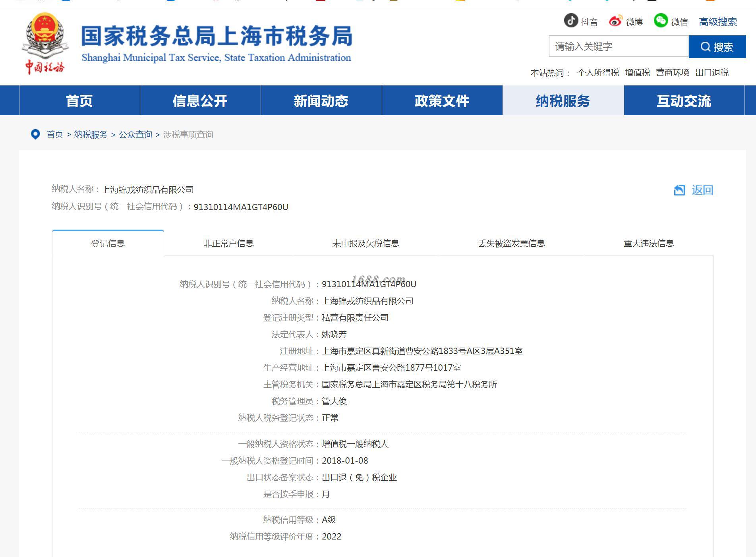The height and width of the screenshot is (557, 756).
Task: Click 涉税事项查询 breadcrumb text
Action: click(188, 135)
